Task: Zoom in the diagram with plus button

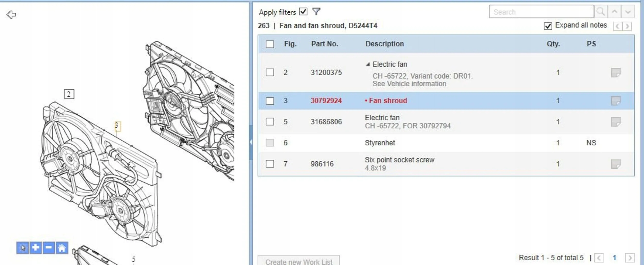Action: click(x=36, y=248)
